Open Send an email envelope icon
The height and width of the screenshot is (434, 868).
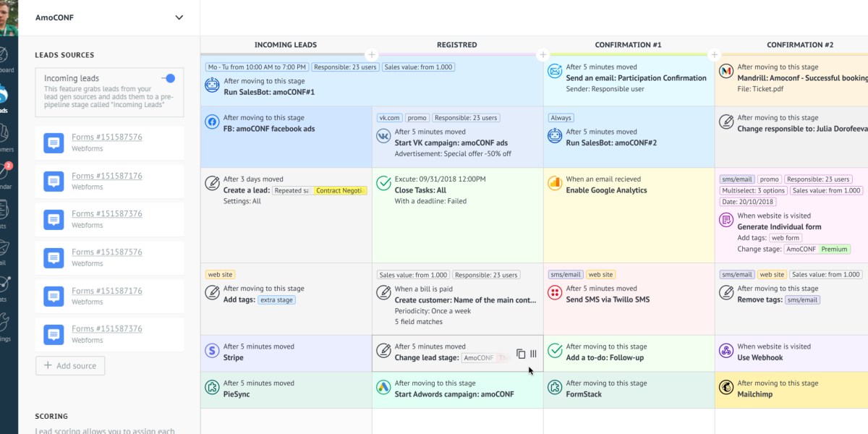point(555,72)
